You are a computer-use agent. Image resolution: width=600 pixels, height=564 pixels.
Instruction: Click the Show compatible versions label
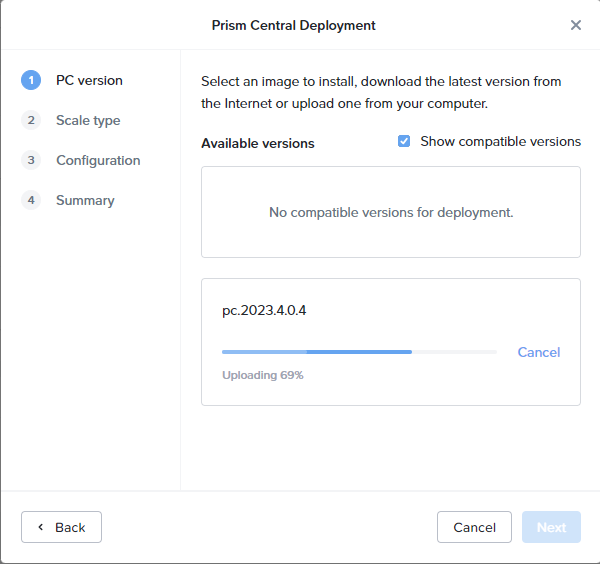(x=501, y=142)
